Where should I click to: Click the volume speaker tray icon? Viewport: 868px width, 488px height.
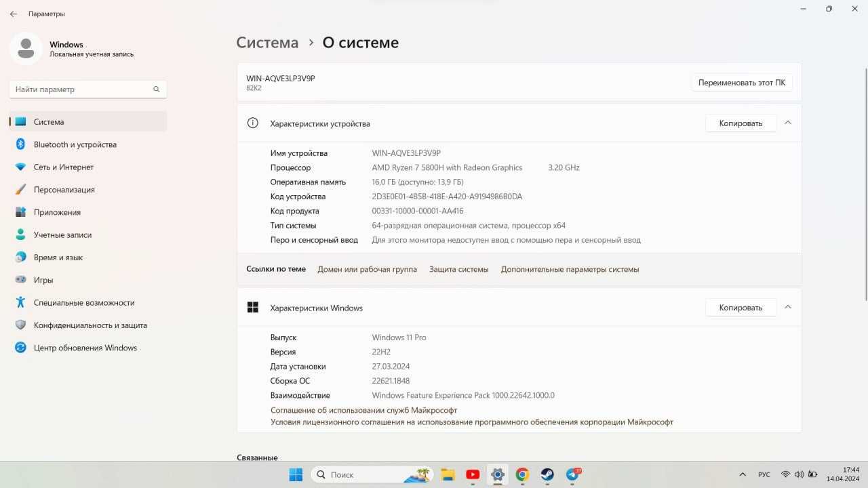pos(798,474)
